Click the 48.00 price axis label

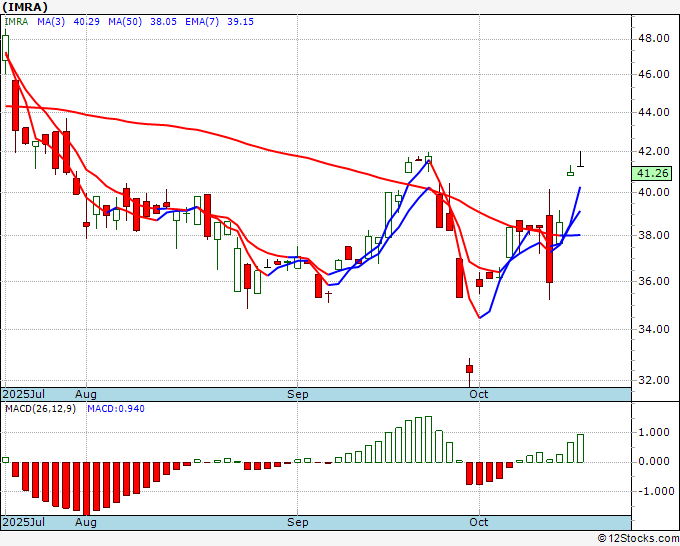click(654, 39)
